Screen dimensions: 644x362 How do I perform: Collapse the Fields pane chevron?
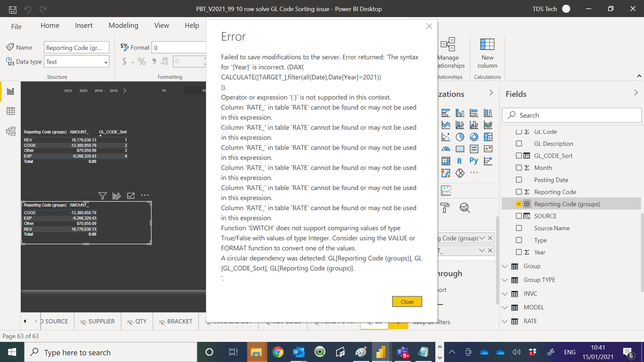click(636, 93)
